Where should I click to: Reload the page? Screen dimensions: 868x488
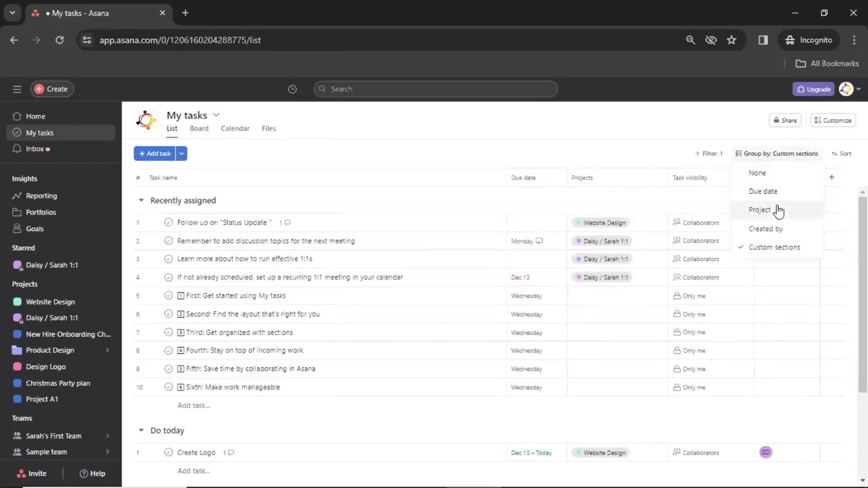(x=59, y=40)
